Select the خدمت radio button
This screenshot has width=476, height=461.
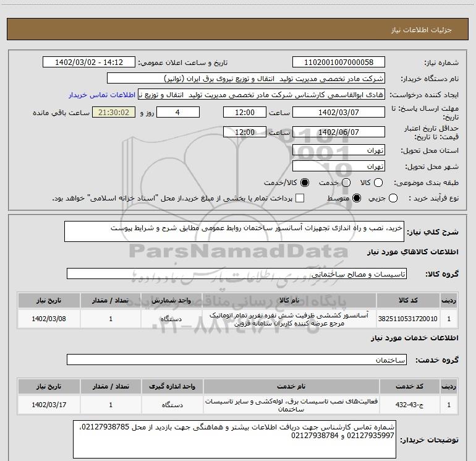point(346,183)
